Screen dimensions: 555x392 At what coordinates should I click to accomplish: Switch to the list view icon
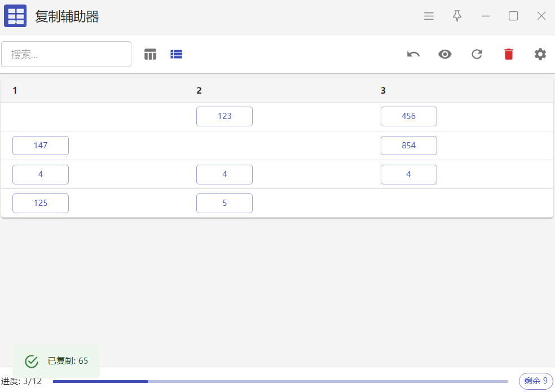coord(177,54)
